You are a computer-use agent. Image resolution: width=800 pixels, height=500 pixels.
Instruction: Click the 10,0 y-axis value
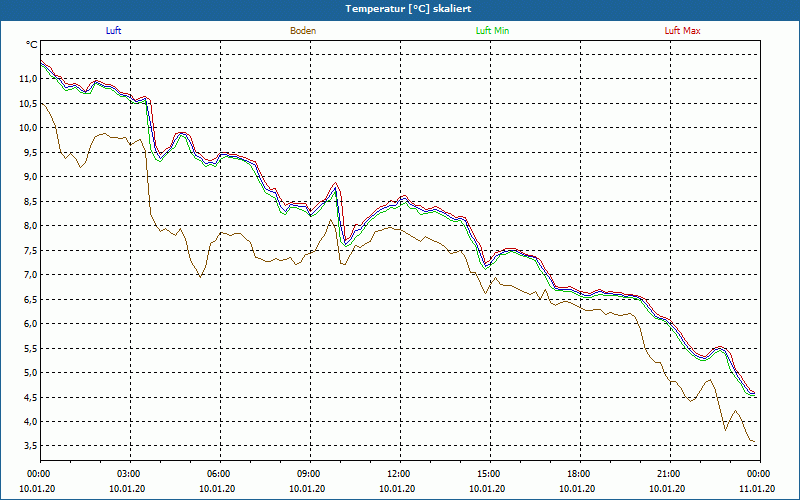point(28,128)
